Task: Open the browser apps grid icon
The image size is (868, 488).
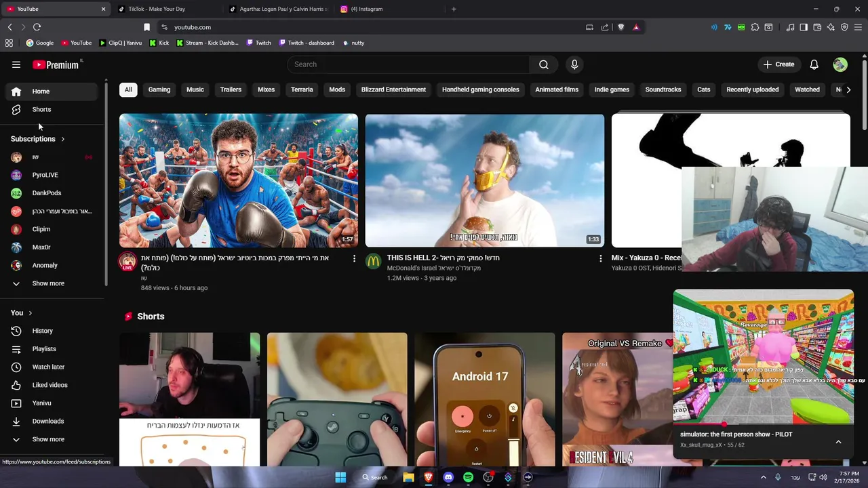Action: 9,43
